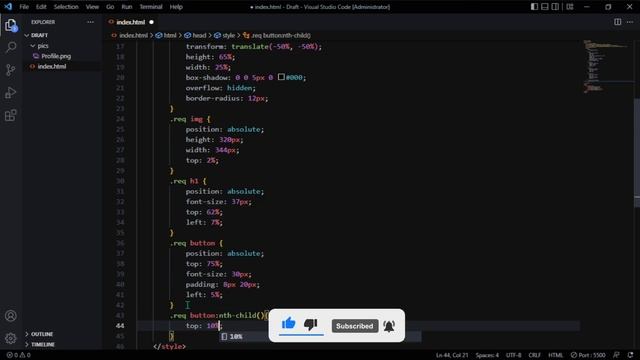This screenshot has height=360, width=640.
Task: Open the Go menu
Action: coord(110,7)
